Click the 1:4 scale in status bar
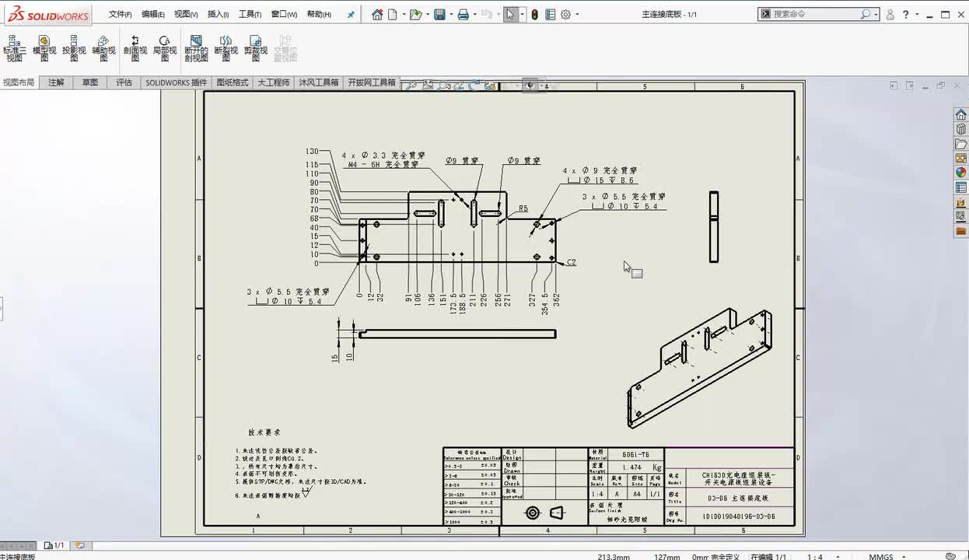The width and height of the screenshot is (969, 560). click(815, 556)
